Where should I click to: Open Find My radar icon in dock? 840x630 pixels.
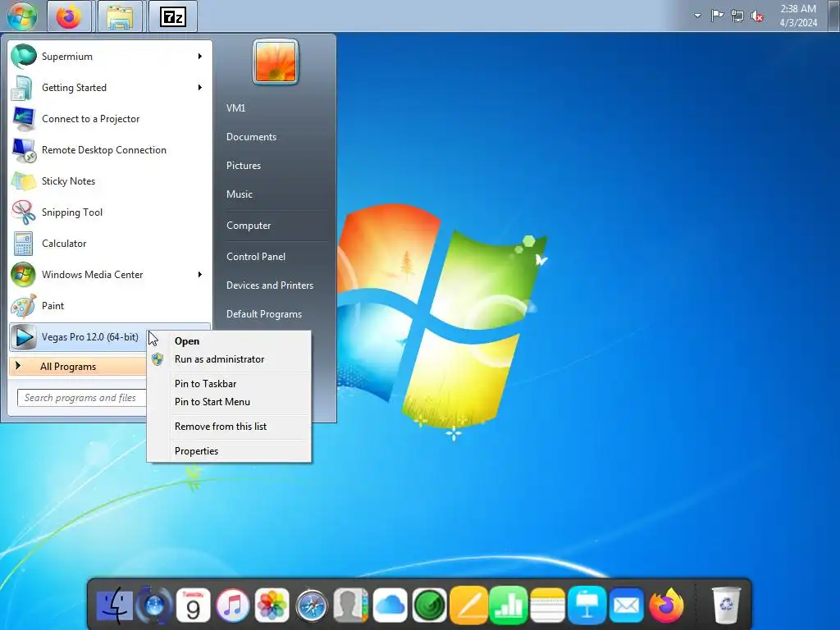tap(430, 606)
